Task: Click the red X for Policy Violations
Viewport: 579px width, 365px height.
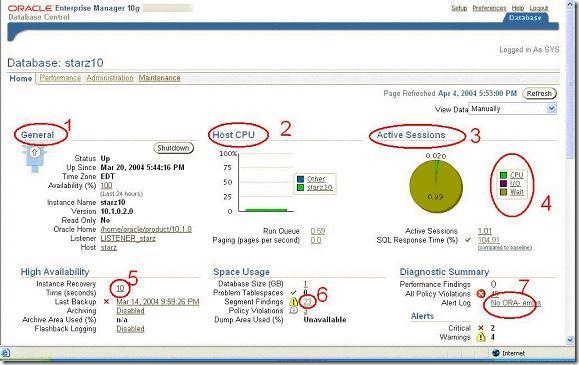Action: (x=481, y=294)
